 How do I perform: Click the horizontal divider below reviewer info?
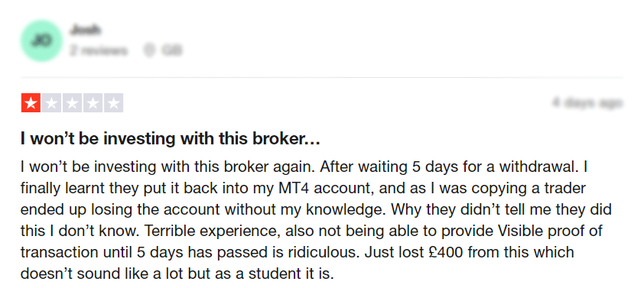point(321,77)
